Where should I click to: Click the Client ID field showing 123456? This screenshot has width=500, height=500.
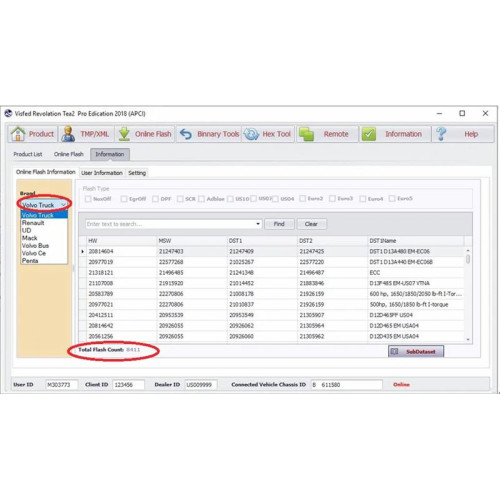point(128,385)
